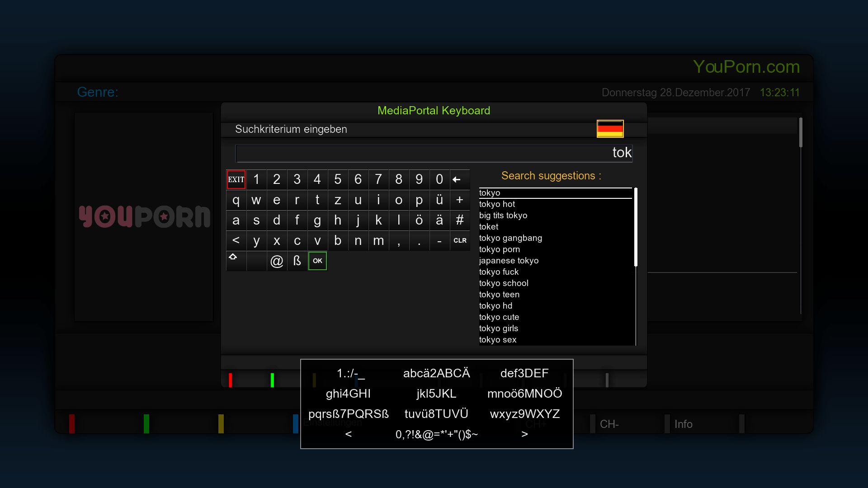The image size is (868, 488).
Task: Click the CLR clear key
Action: coord(460,240)
